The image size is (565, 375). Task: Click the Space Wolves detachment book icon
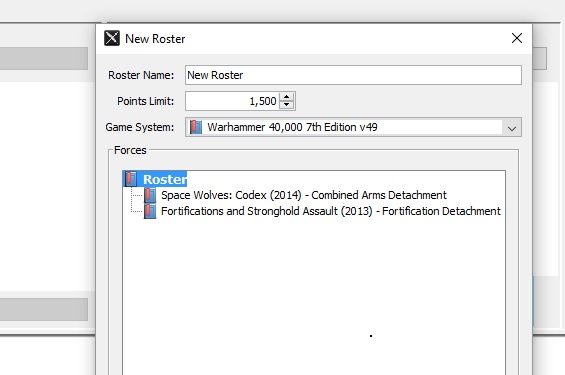150,195
